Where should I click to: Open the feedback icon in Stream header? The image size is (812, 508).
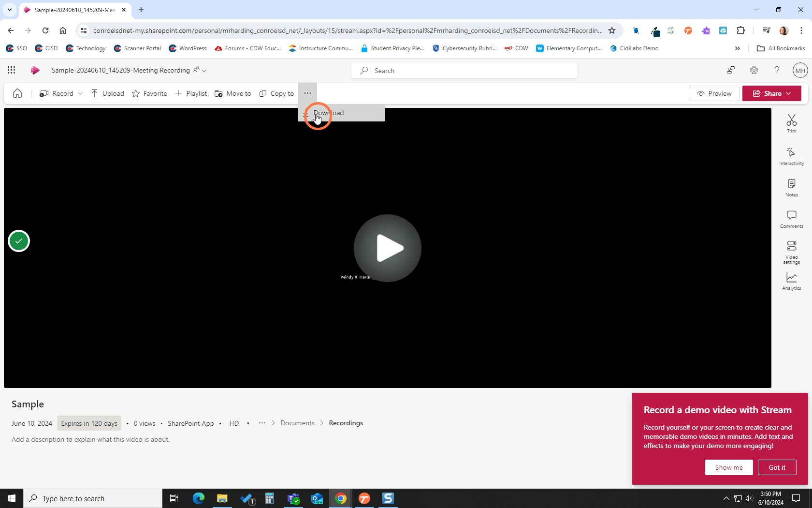(x=730, y=70)
